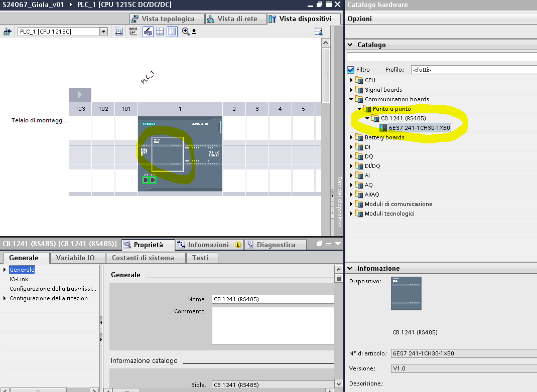This screenshot has height=392, width=537.
Task: Click the 6ES7 241-1CH30-1XB0 module icon
Action: click(x=384, y=128)
